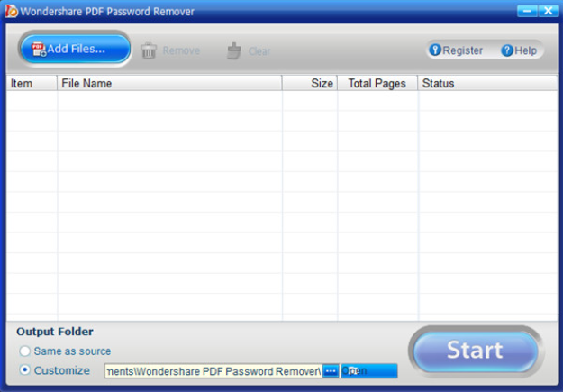Click the Wondershare app logo in title bar
Image resolution: width=563 pixels, height=392 pixels.
pos(12,11)
